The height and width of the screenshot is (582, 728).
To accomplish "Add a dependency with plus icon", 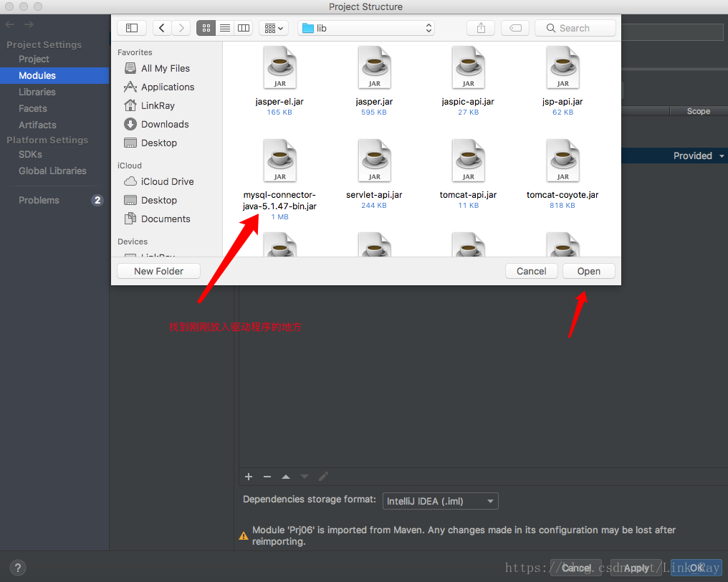I will 249,477.
